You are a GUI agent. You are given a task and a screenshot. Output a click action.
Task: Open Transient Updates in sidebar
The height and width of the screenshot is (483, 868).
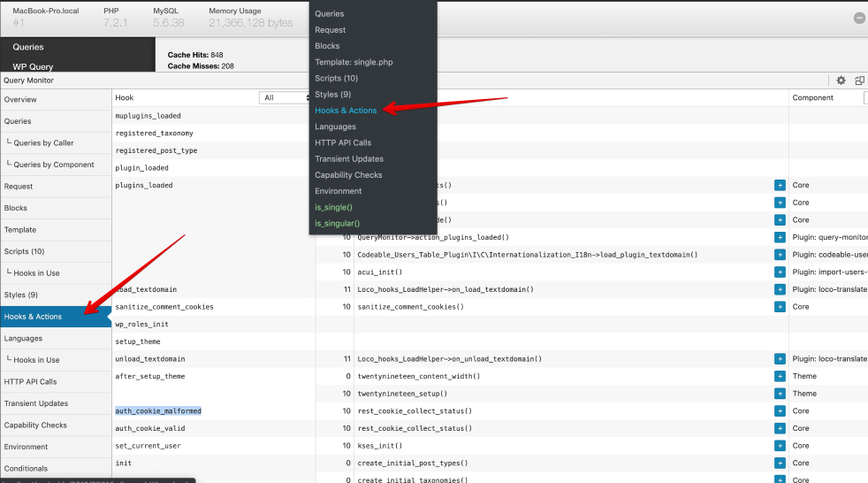pos(56,403)
